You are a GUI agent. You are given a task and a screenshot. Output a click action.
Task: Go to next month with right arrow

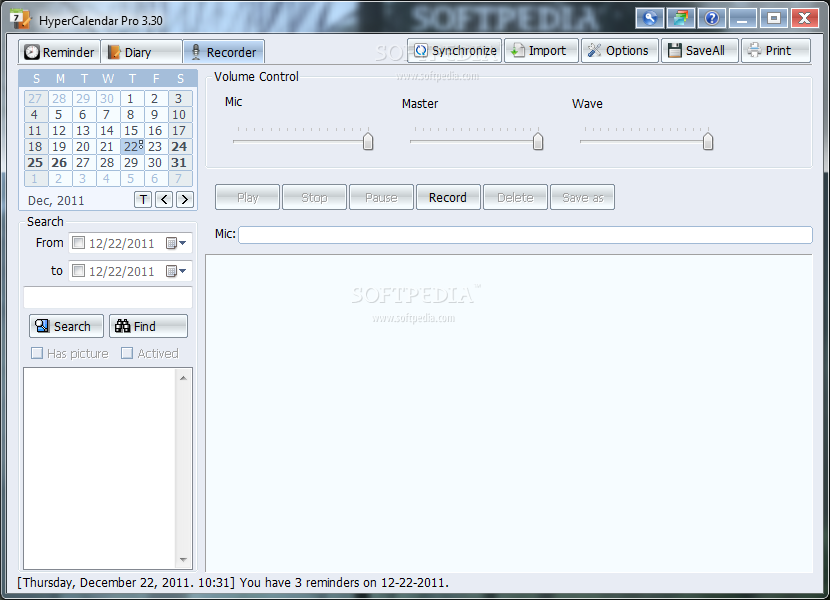[x=185, y=200]
